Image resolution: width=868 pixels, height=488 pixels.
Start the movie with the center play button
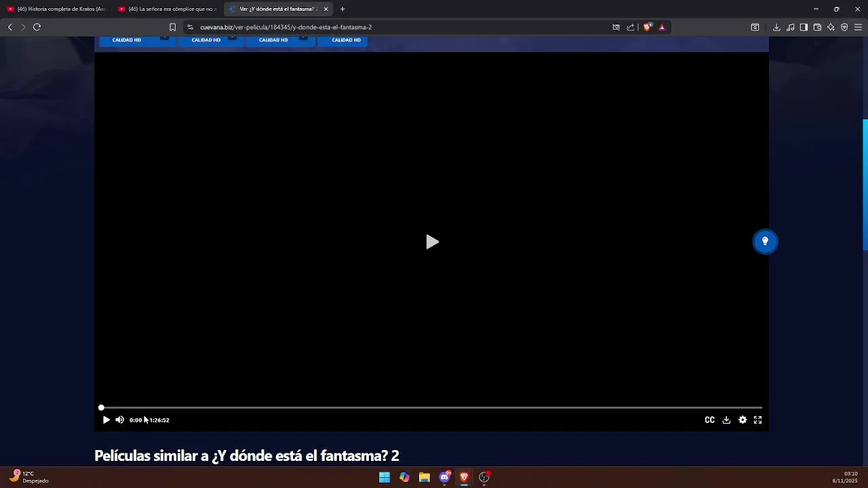[x=432, y=242]
